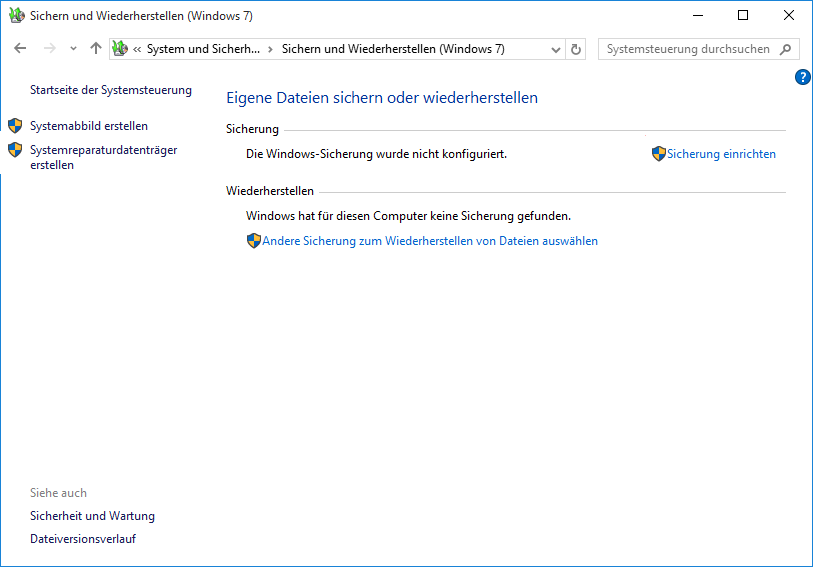This screenshot has height=567, width=813.
Task: Click text 'Die Windows-Sicherung wurde nicht konfiguriert.'
Action: pyautogui.click(x=376, y=154)
